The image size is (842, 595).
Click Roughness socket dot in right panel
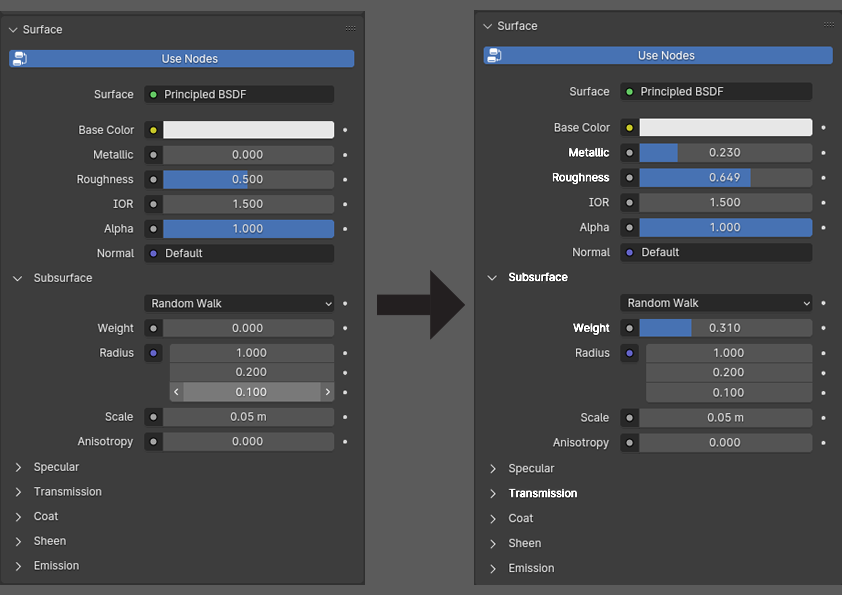pyautogui.click(x=629, y=178)
